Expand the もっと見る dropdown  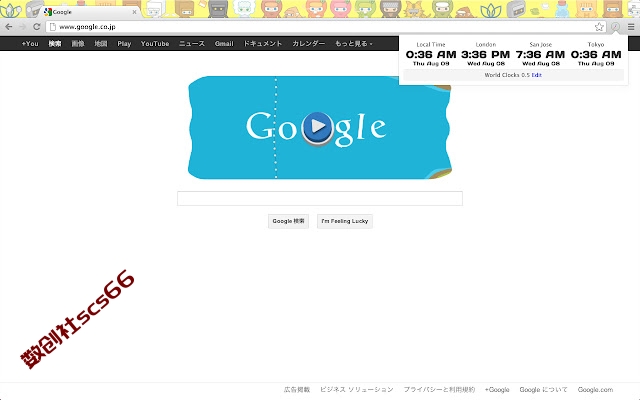pos(353,44)
